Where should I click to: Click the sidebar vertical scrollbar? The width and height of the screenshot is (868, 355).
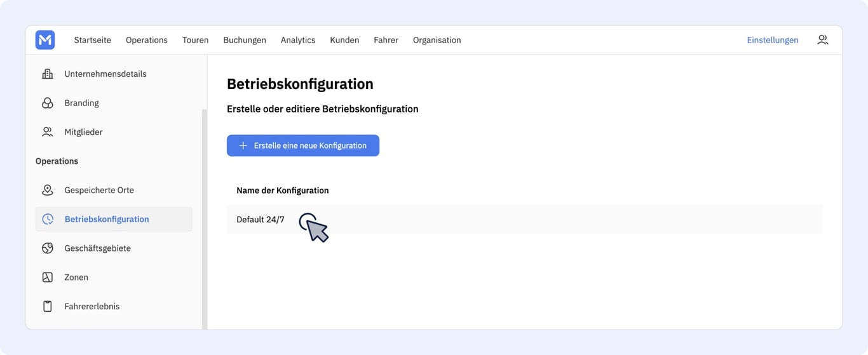pos(204,218)
